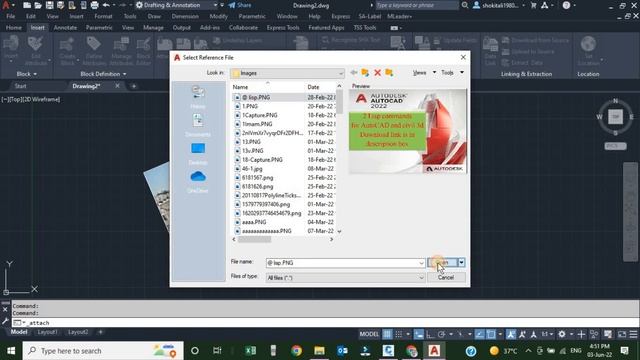Toggle snap mode in status bar
Viewport: 640px width, 360px height.
(399, 334)
